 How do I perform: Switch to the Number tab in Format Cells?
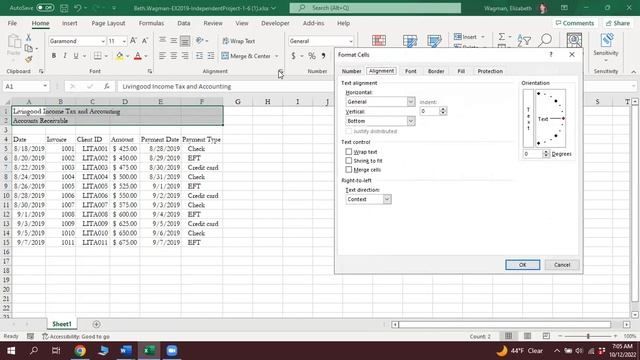pyautogui.click(x=351, y=71)
